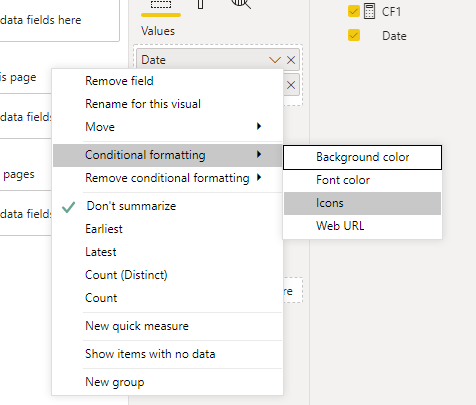The image size is (476, 405).
Task: Expand the Date field dropdown chevron
Action: 275,60
